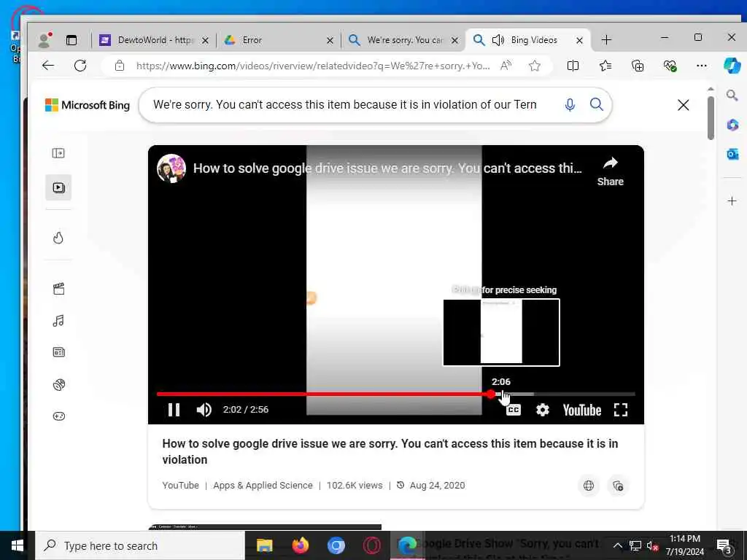This screenshot has height=560, width=747.
Task: Select the video playlist sidebar icon
Action: pos(58,187)
